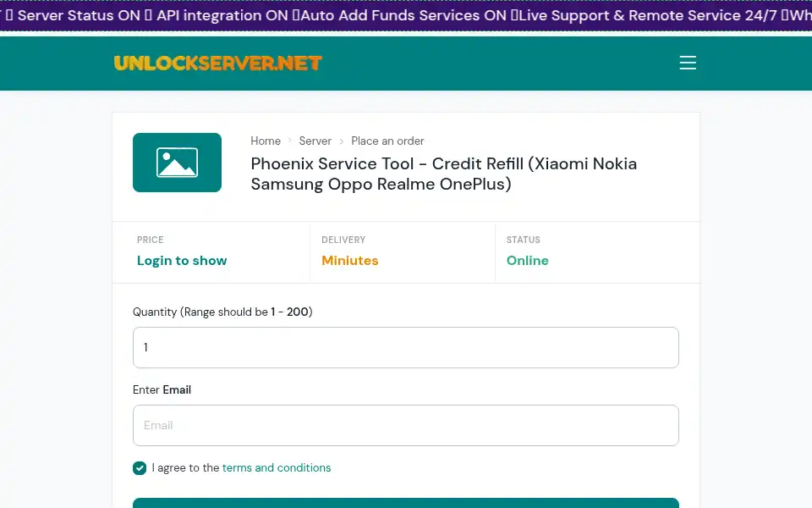Go to Home breadcrumb
The width and height of the screenshot is (812, 508).
[x=266, y=141]
